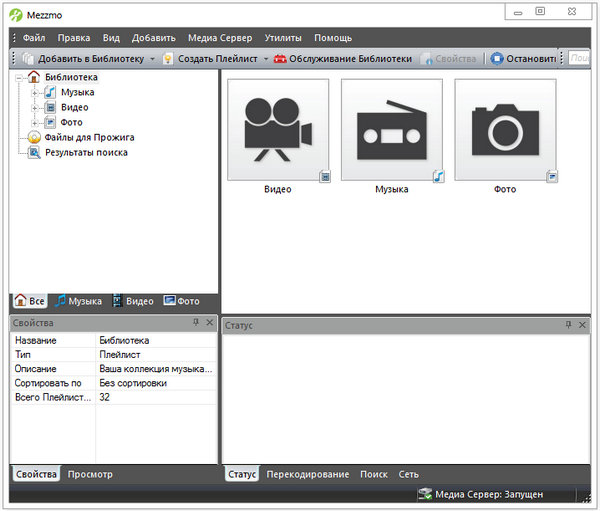Open the Фото camera icon tile
The image size is (600, 511).
coord(505,129)
